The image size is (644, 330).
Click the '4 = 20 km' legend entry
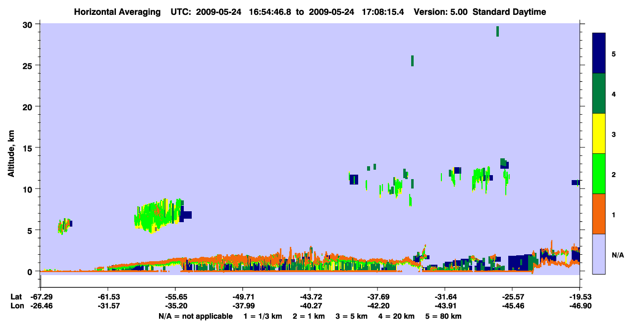point(395,316)
